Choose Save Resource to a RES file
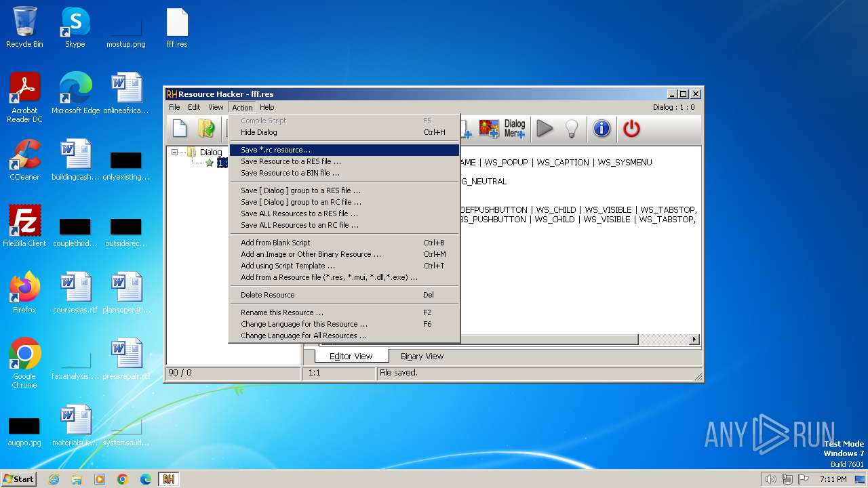The height and width of the screenshot is (488, 868). pyautogui.click(x=344, y=161)
